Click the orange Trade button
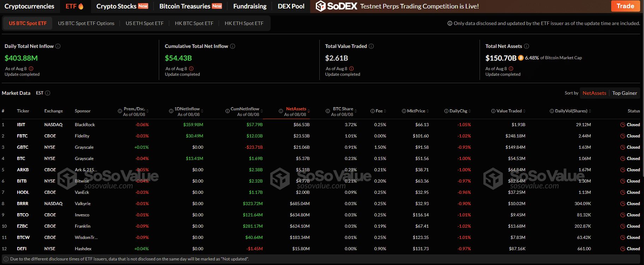 (x=626, y=6)
